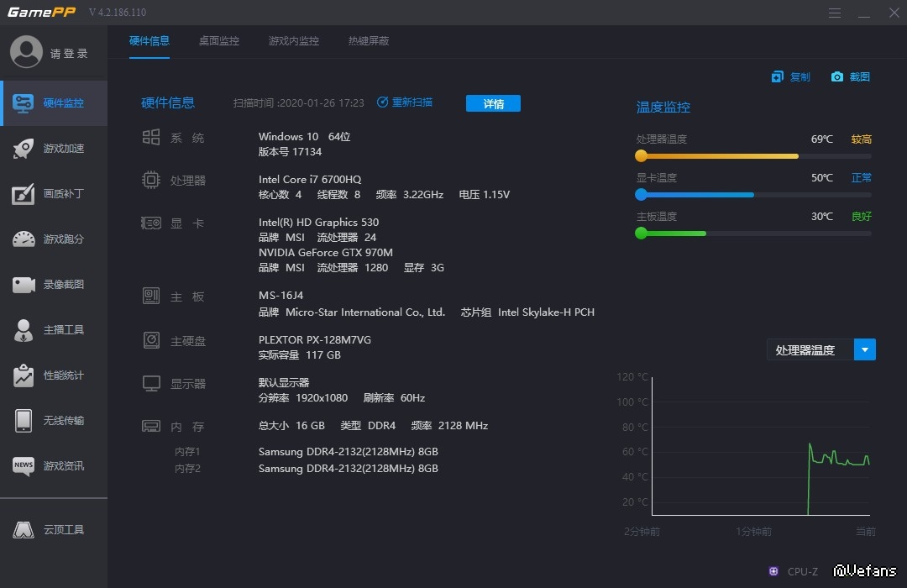
Task: Open the 热键屏蔽 tab
Action: 369,41
